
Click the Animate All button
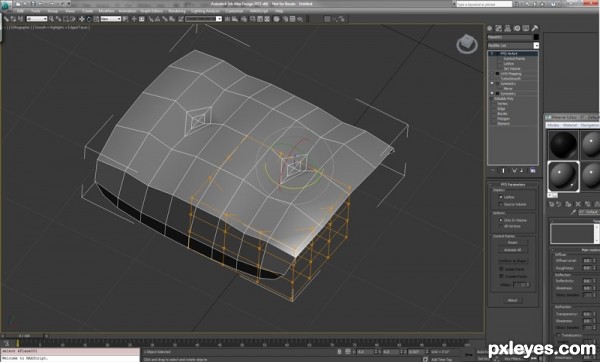tap(513, 250)
